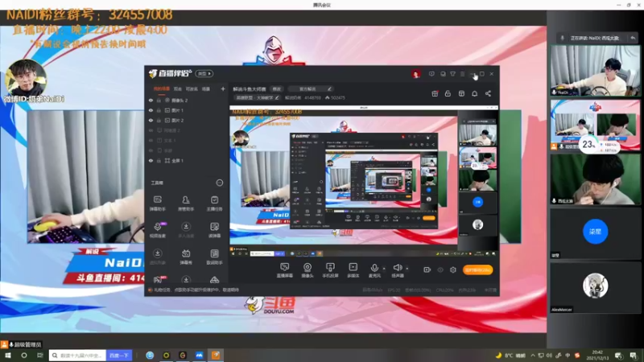Select 西瓜太郎 participant video thumbnail
Image resolution: width=644 pixels, height=362 pixels.
(x=595, y=179)
